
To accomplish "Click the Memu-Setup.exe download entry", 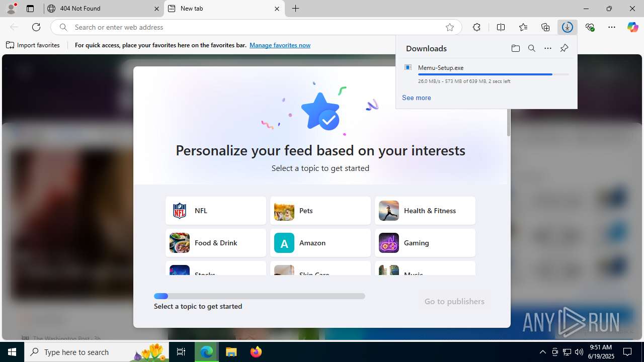I will [487, 74].
